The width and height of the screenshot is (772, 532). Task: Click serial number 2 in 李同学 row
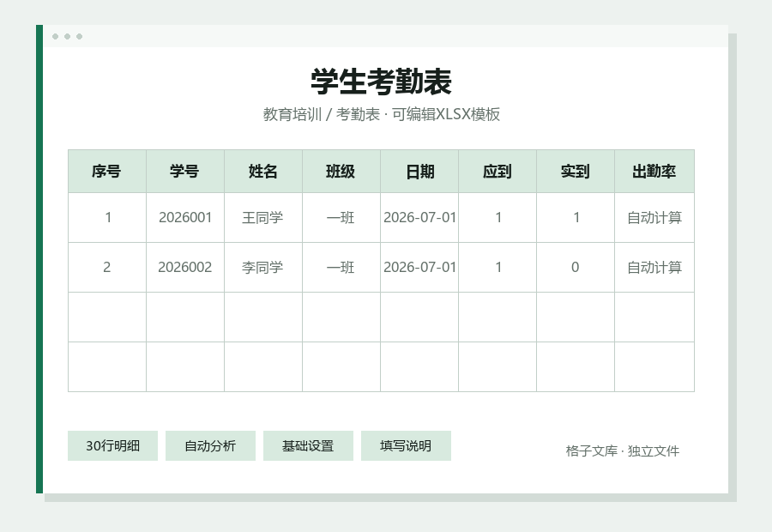click(x=107, y=268)
